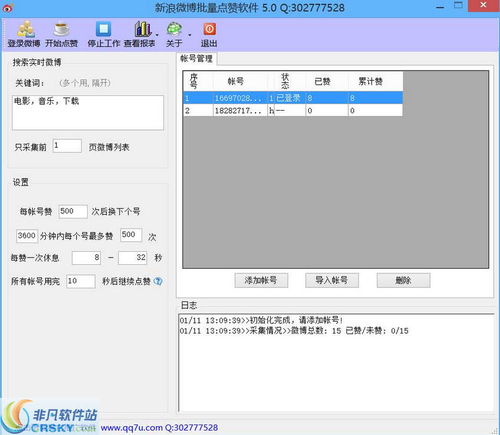Click the 添加帐号 button

pyautogui.click(x=261, y=280)
